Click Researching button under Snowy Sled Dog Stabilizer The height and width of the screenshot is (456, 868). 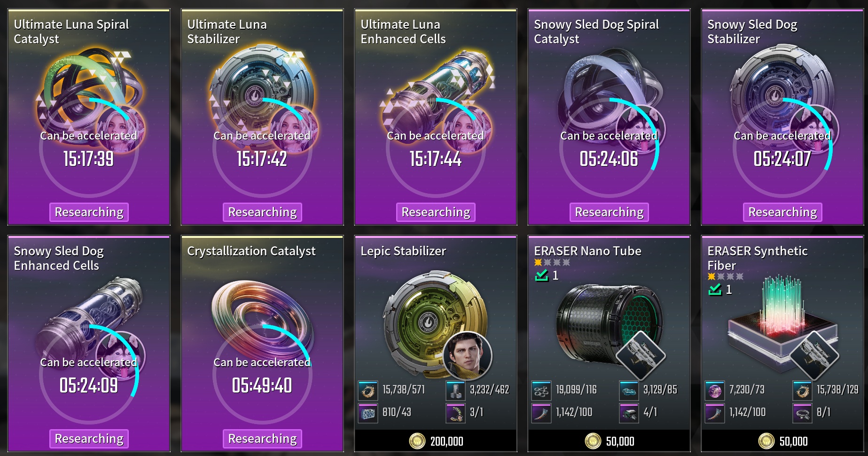(x=782, y=212)
